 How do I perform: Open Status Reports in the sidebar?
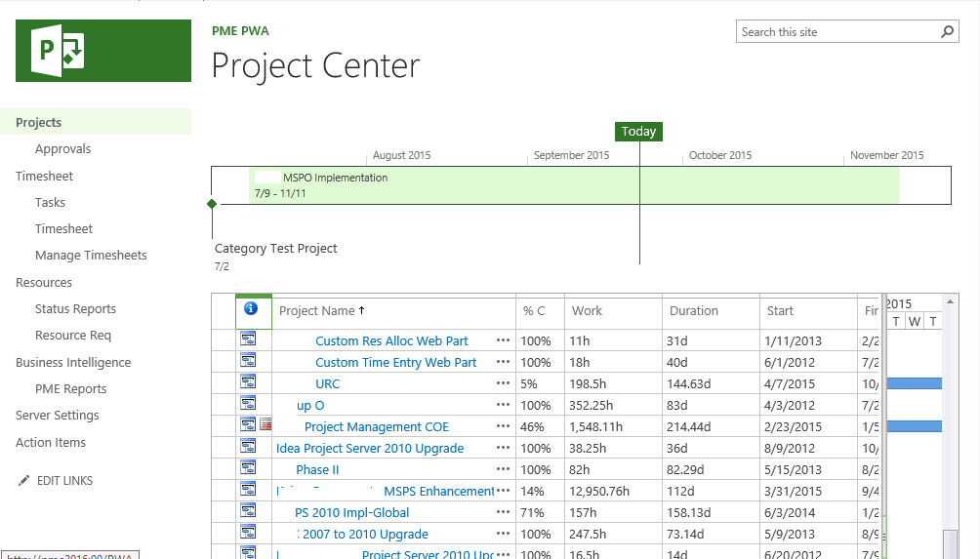(x=75, y=308)
